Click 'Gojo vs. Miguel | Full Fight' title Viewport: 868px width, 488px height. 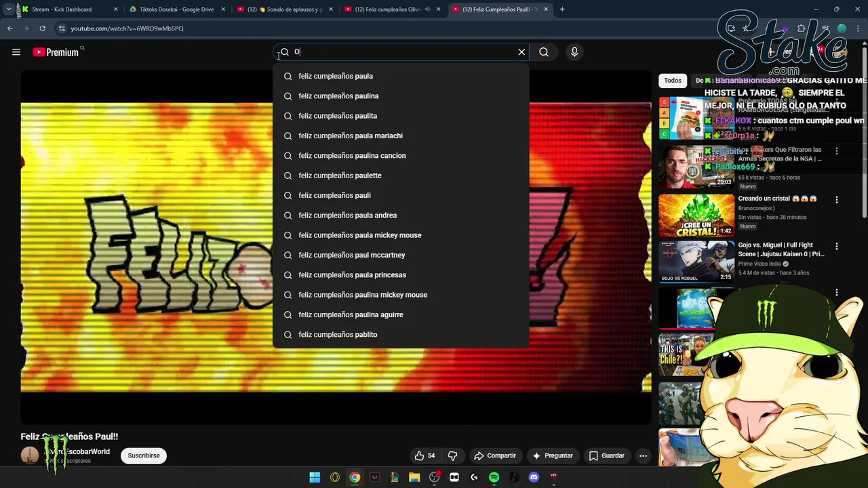781,249
